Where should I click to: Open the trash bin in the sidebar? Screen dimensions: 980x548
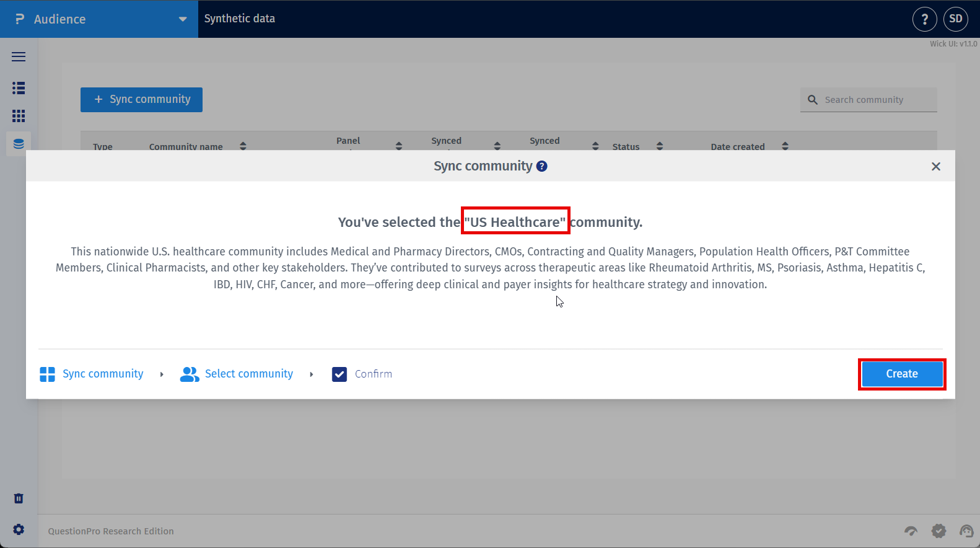pos(19,498)
